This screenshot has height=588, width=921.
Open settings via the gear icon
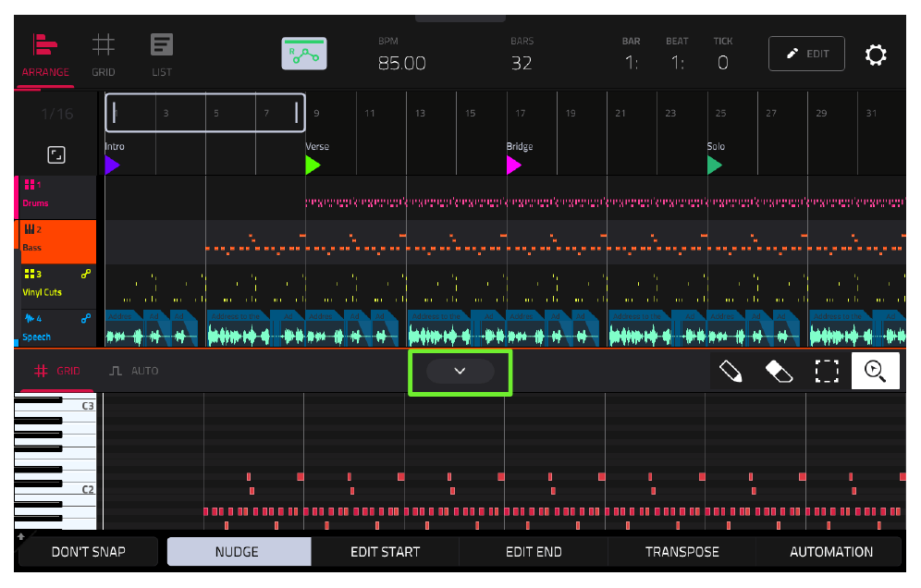click(x=875, y=55)
